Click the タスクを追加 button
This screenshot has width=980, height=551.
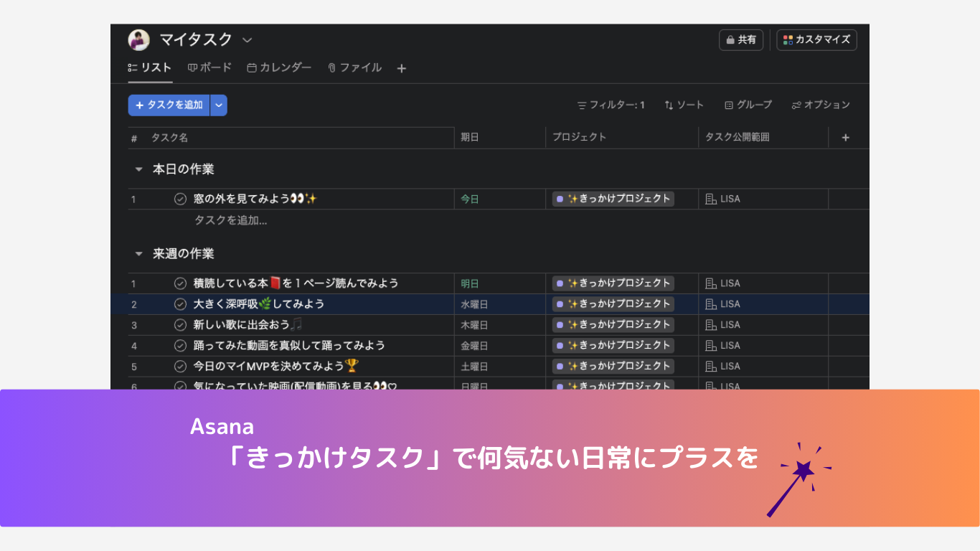click(x=169, y=105)
